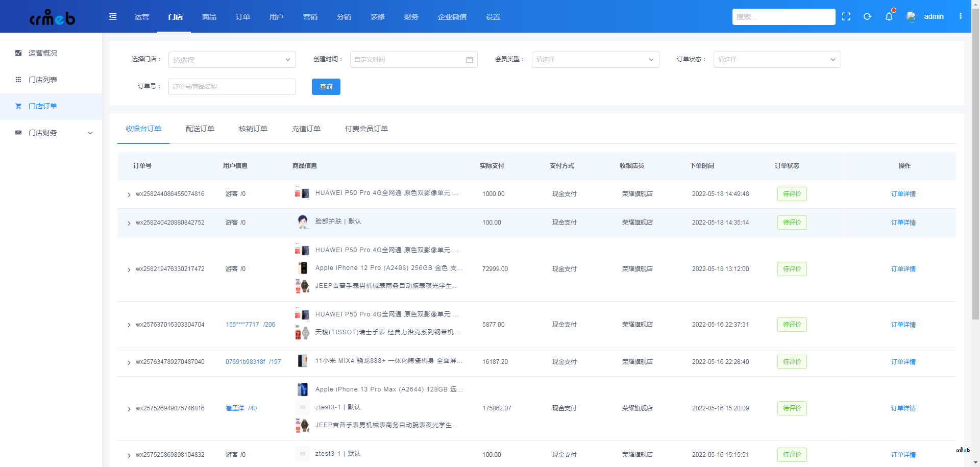
Task: Open the 订单 top menu
Action: (243, 17)
